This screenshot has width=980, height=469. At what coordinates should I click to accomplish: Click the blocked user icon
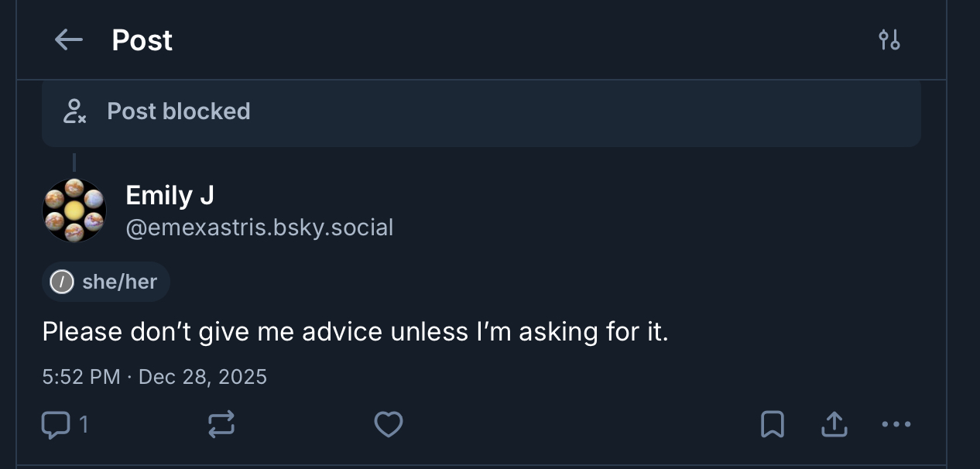click(74, 111)
